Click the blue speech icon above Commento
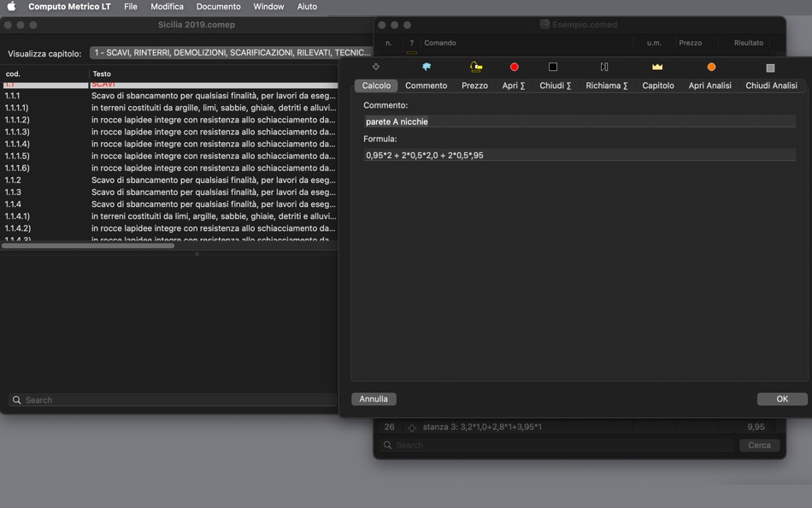Screen dimensions: 812x508 click(x=427, y=67)
